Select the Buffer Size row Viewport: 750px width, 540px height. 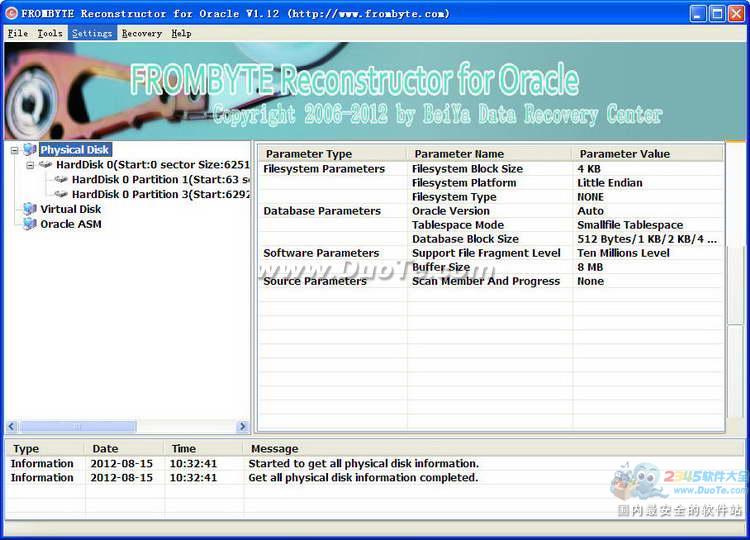click(491, 267)
